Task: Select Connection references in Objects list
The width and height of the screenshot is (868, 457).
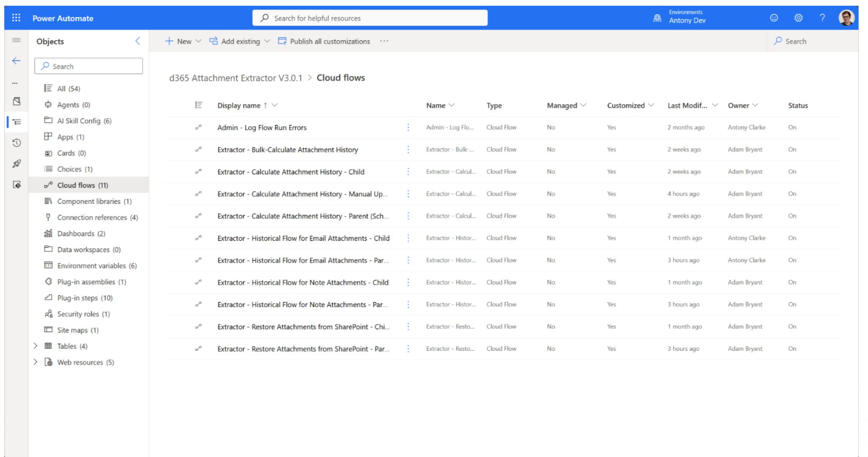Action: 97,217
